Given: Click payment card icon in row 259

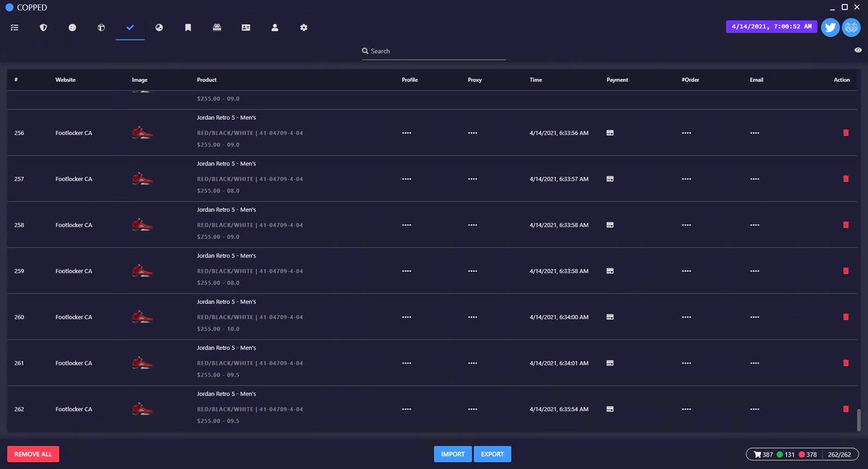Looking at the screenshot, I should 610,271.
